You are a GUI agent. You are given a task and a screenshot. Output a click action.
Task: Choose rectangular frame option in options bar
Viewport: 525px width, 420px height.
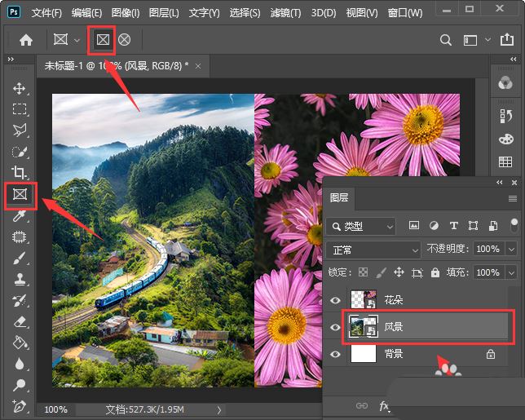coord(103,40)
